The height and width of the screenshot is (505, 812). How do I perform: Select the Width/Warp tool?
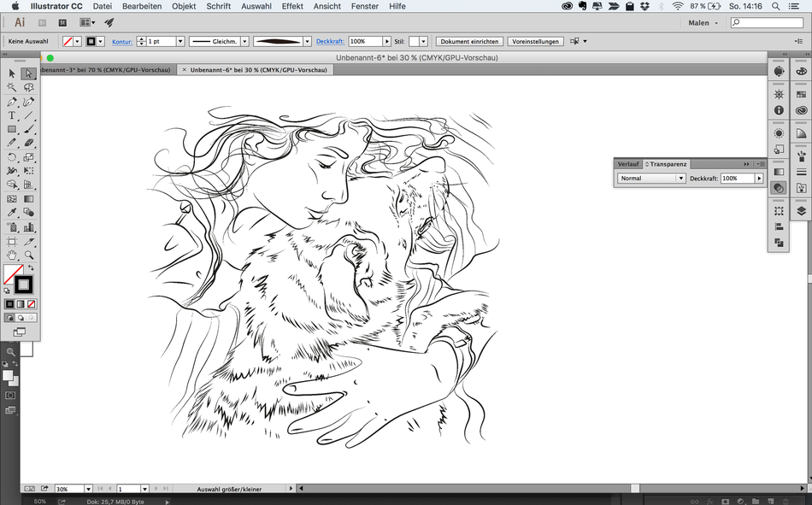click(x=12, y=170)
